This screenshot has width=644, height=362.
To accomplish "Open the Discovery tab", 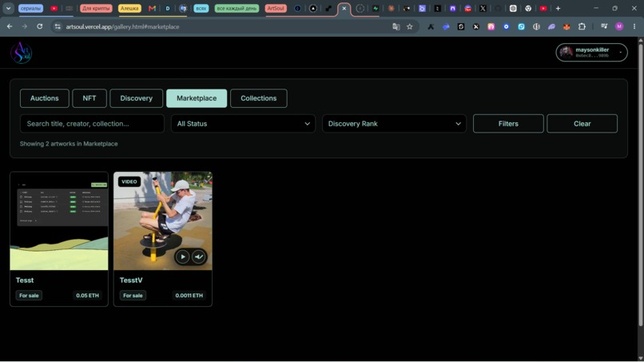I will (x=137, y=98).
